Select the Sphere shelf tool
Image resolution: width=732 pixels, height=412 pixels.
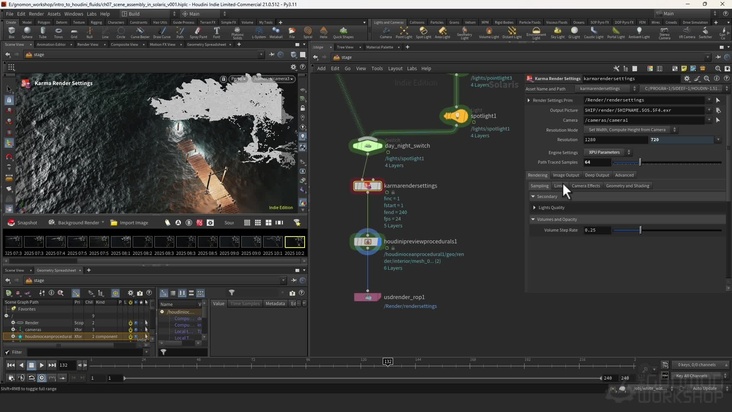point(27,32)
